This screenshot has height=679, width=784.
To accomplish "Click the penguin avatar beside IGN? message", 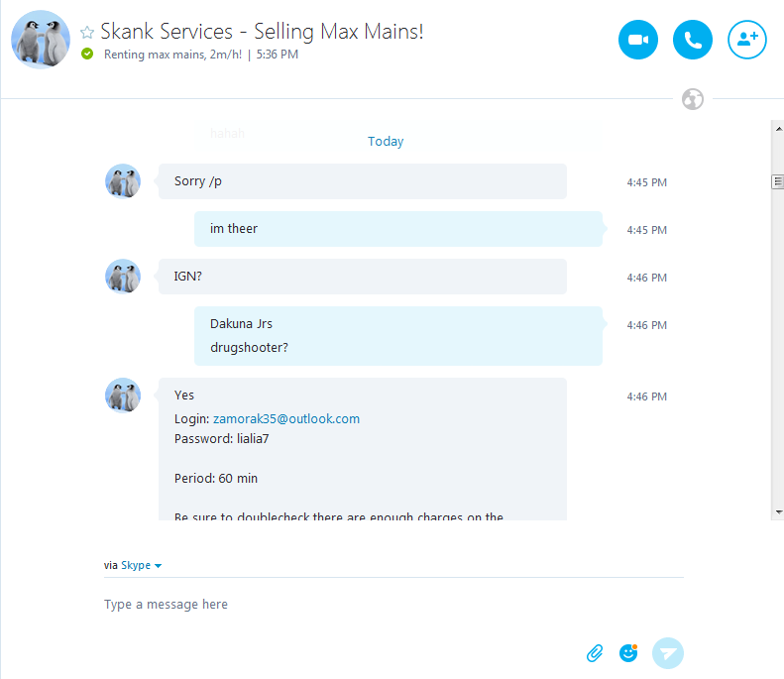I will coord(123,277).
